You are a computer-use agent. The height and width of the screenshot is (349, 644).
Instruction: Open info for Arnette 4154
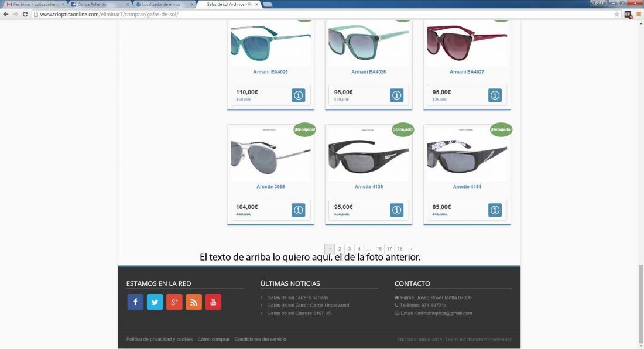(x=495, y=210)
